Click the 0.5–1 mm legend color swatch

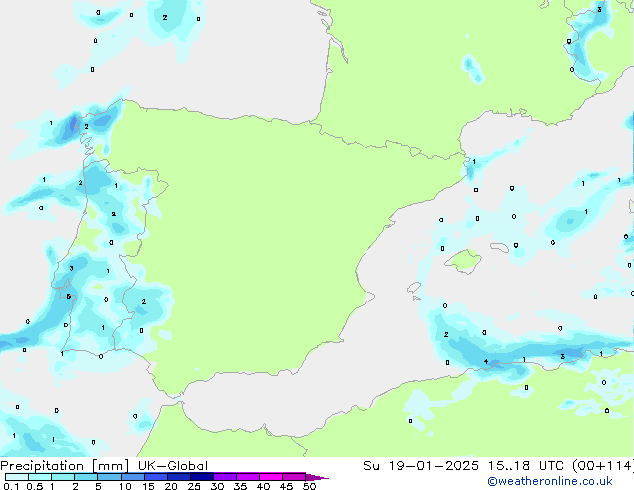[40, 477]
